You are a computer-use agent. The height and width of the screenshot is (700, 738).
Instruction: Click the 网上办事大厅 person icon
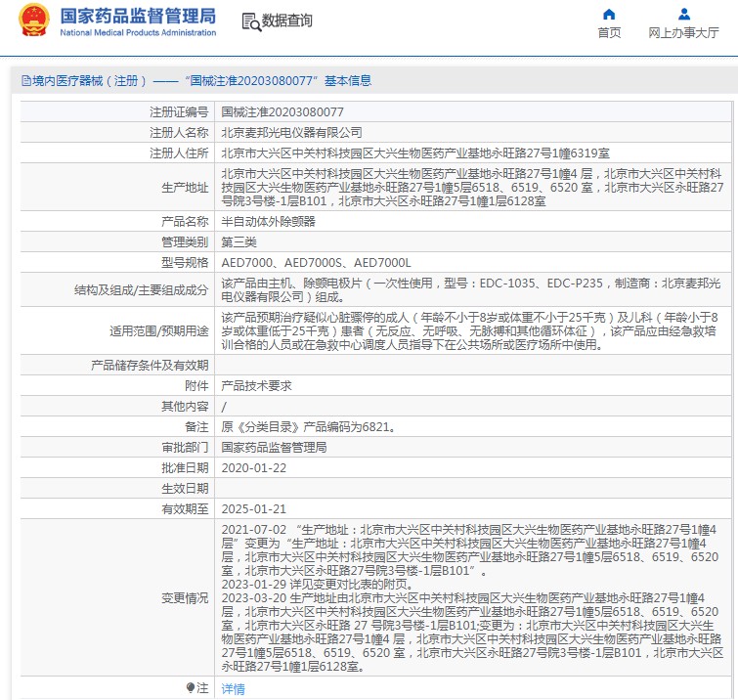(683, 15)
